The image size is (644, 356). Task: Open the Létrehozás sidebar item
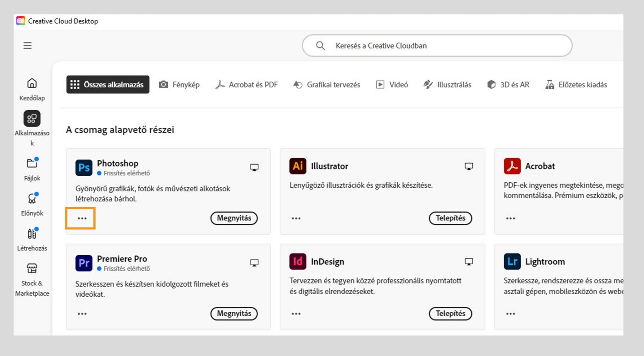pyautogui.click(x=32, y=234)
